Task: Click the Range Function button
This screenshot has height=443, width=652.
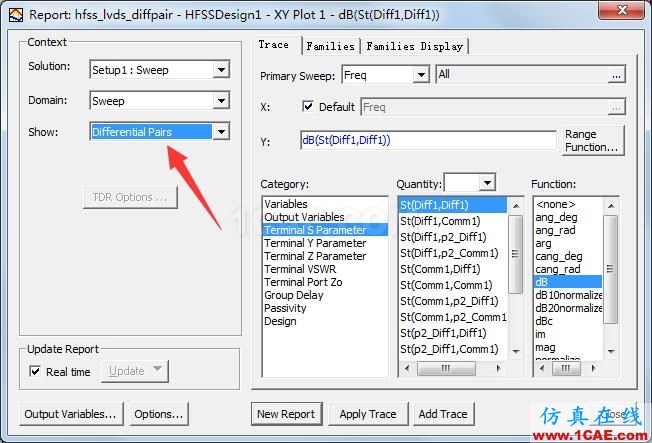Action: click(x=592, y=141)
